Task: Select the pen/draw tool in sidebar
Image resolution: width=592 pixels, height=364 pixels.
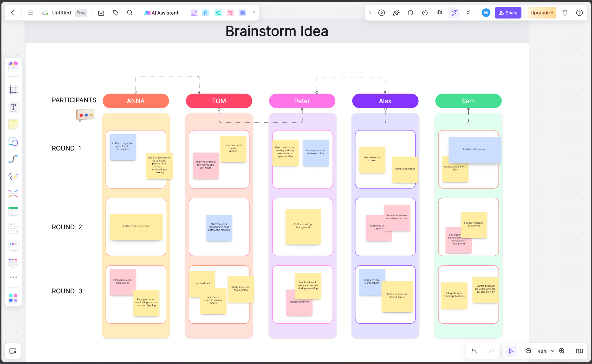Action: click(x=13, y=176)
